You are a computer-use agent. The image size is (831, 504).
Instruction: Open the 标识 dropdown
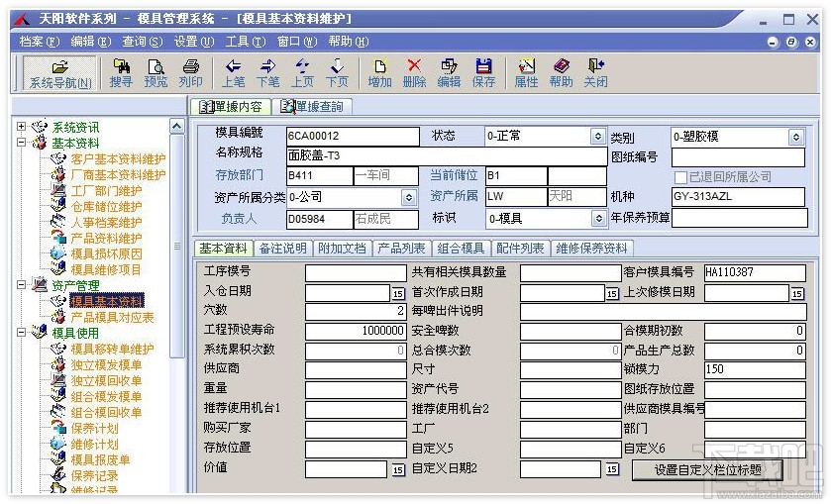598,219
